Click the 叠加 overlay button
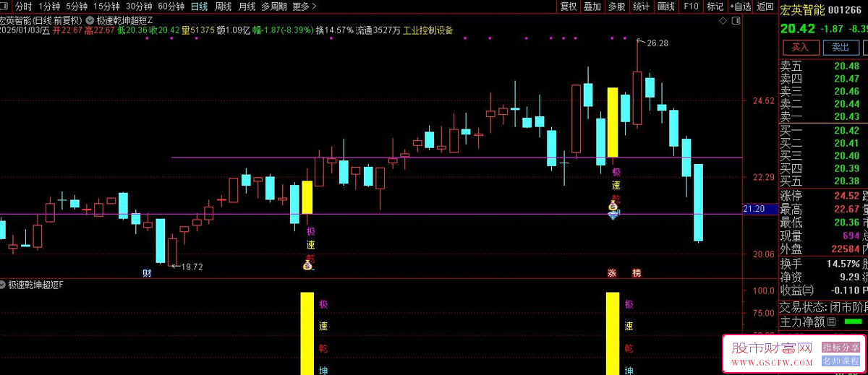This screenshot has height=375, width=868. [x=592, y=7]
